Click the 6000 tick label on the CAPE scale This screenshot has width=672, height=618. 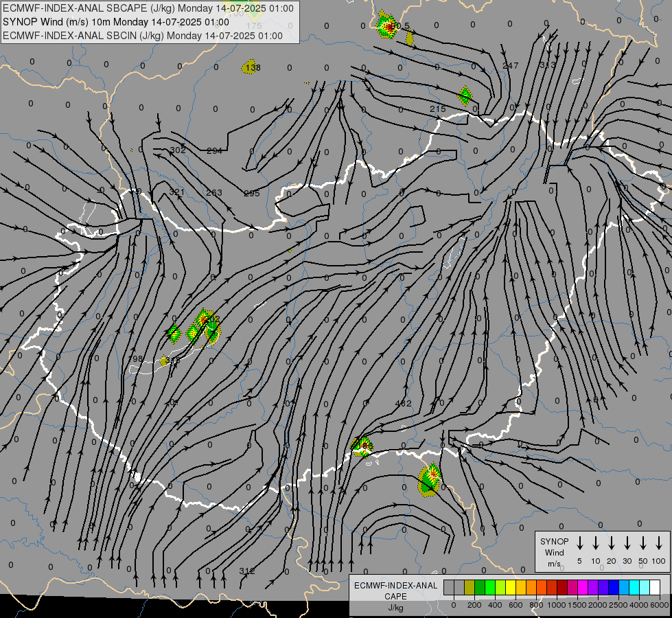pos(660,605)
